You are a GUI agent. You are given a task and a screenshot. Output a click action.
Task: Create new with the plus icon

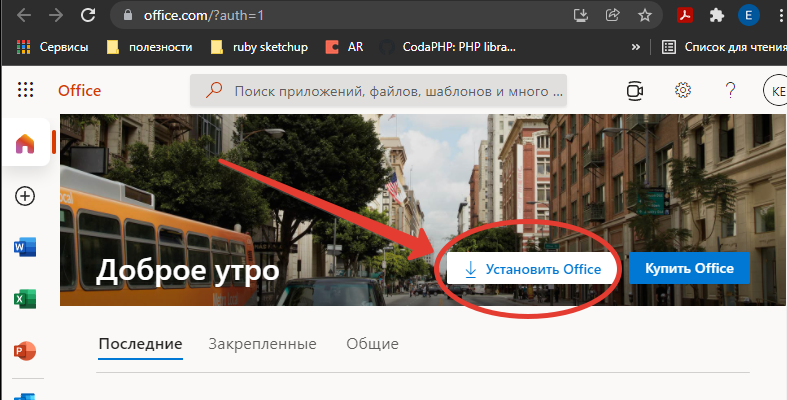(x=25, y=196)
